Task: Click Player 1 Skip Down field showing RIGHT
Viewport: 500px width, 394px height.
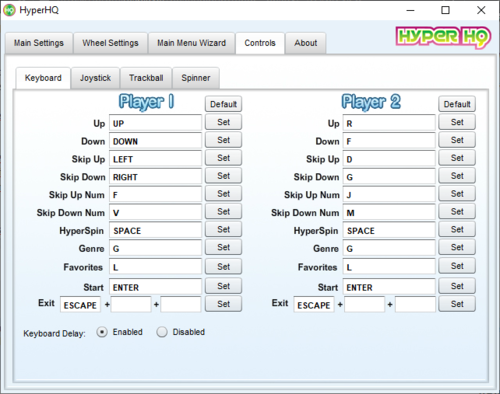Action: click(155, 176)
